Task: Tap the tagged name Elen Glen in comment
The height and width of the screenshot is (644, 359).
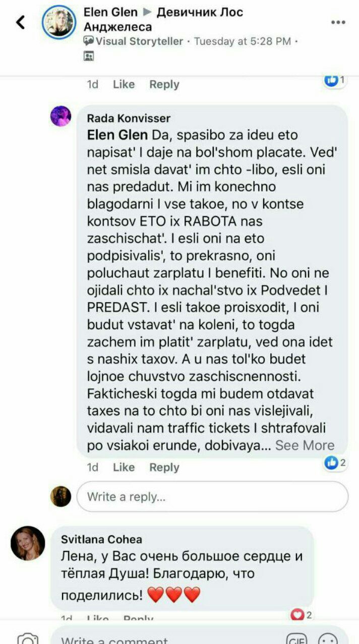Action: tap(117, 135)
